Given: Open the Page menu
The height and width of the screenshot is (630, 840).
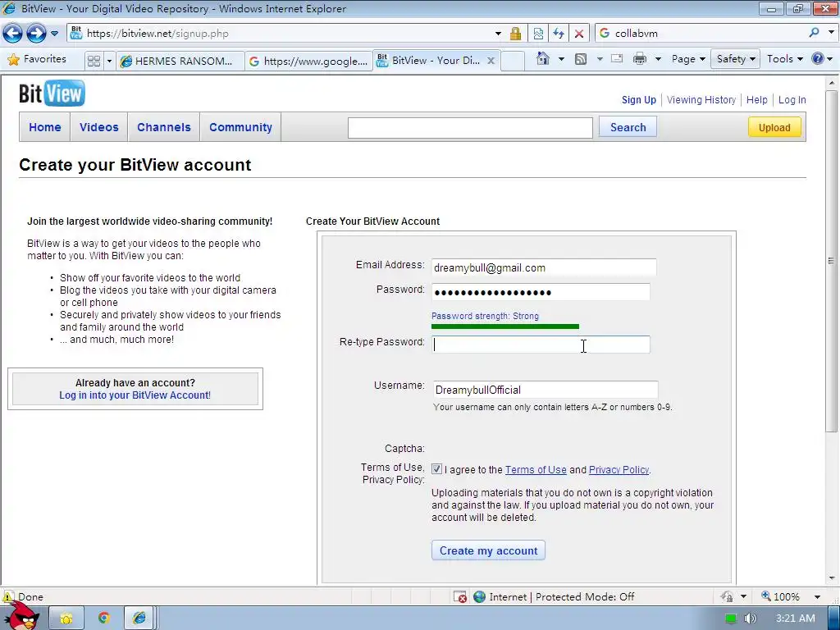Looking at the screenshot, I should pos(688,59).
